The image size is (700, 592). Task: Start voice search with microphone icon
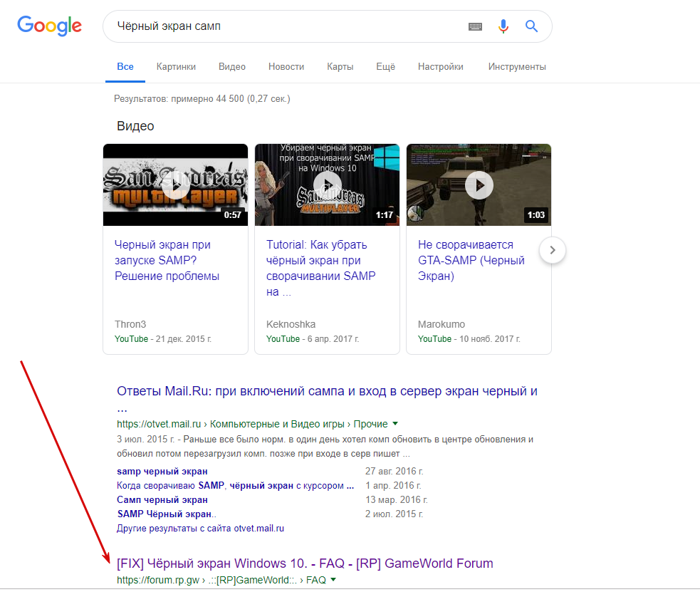coord(503,26)
